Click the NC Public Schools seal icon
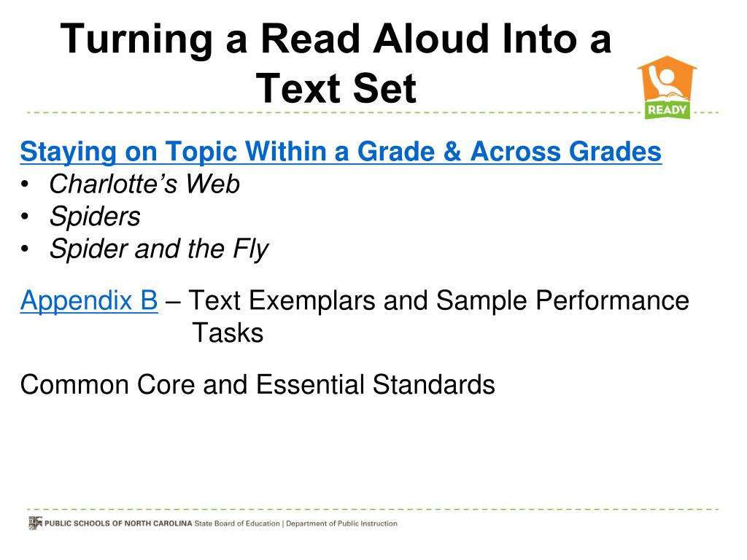747x560 pixels. [x=35, y=523]
